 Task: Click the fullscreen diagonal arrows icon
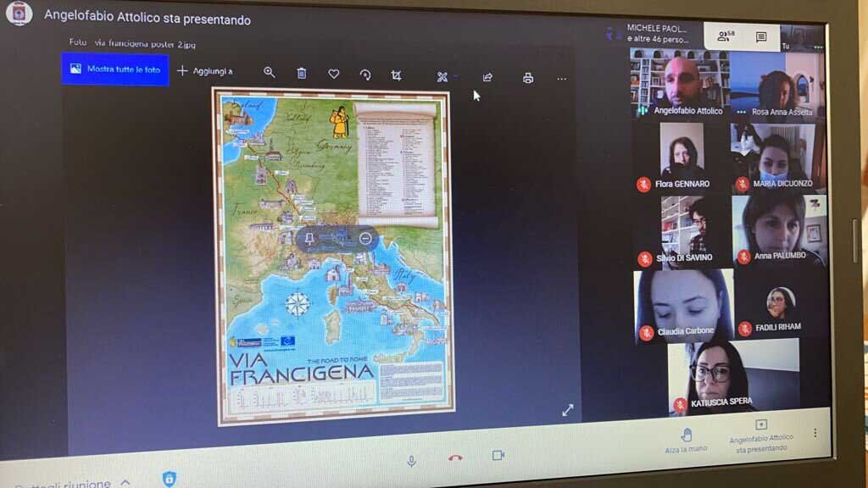point(567,410)
